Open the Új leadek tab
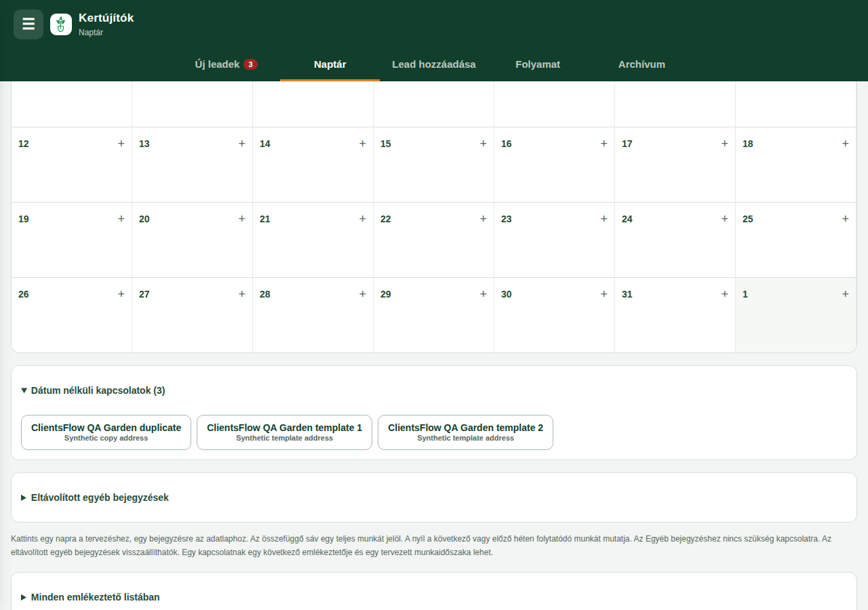The height and width of the screenshot is (610, 868). tap(226, 64)
